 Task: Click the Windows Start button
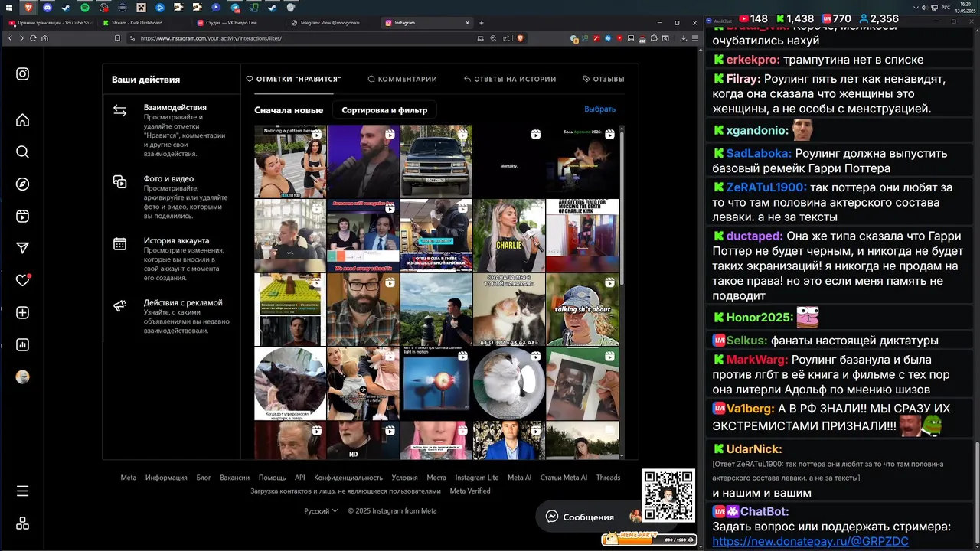click(x=9, y=8)
